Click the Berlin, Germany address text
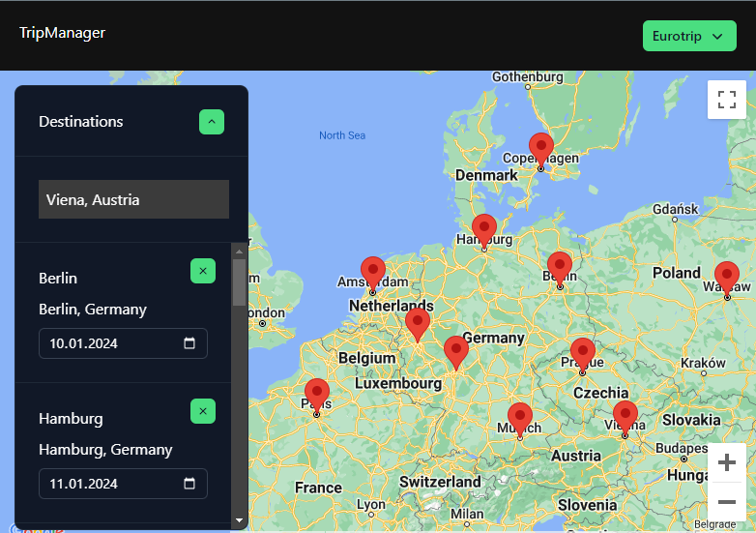The height and width of the screenshot is (533, 756). click(93, 310)
